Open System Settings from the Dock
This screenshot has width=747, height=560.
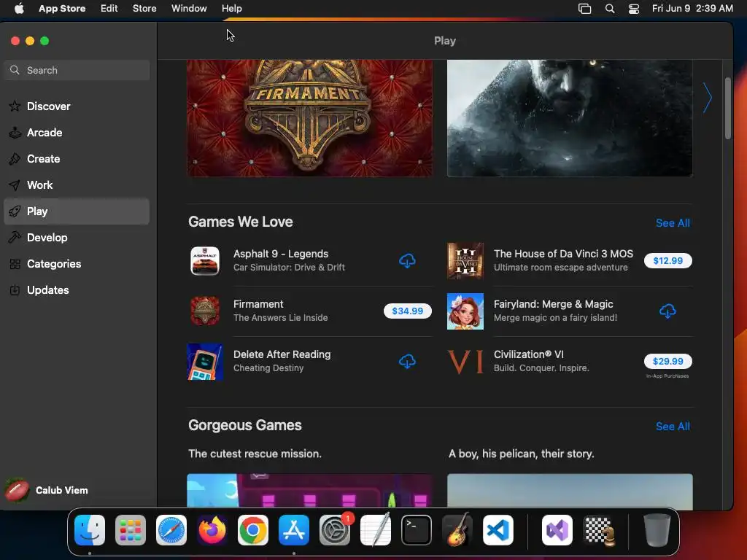click(x=334, y=530)
